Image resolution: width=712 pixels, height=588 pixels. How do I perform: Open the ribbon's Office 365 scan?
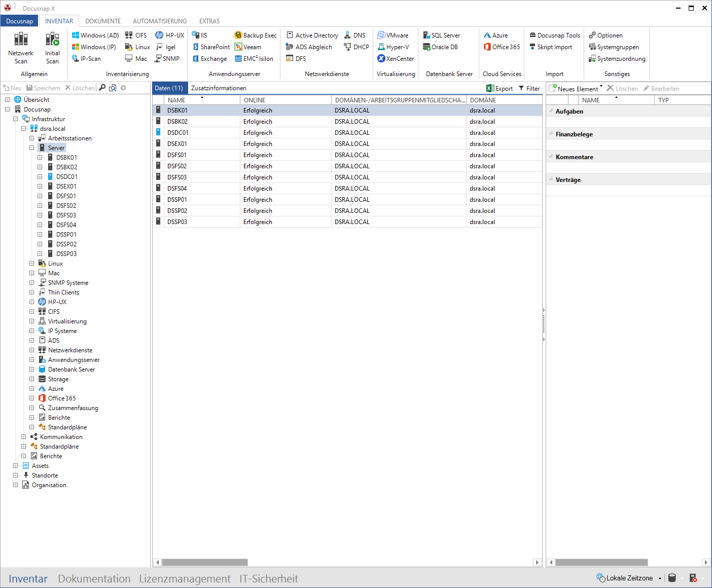point(502,47)
